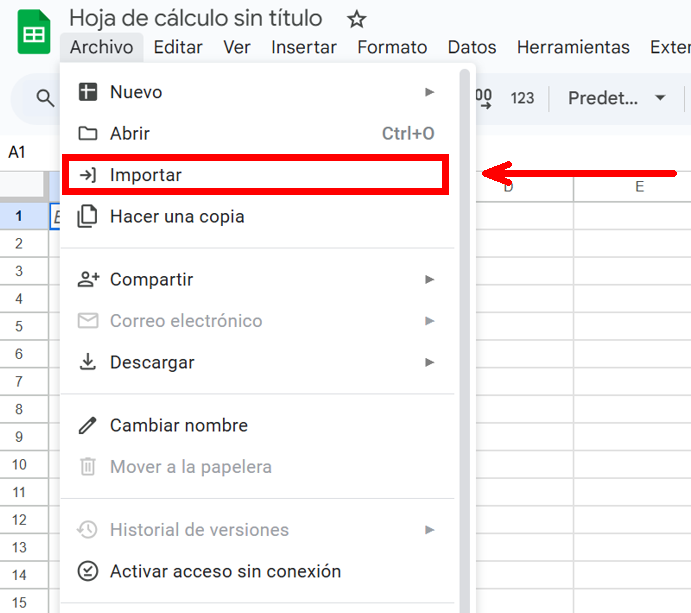Screen dimensions: 691x613
Task: Expand the Nuevo submenu arrow
Action: tap(430, 92)
